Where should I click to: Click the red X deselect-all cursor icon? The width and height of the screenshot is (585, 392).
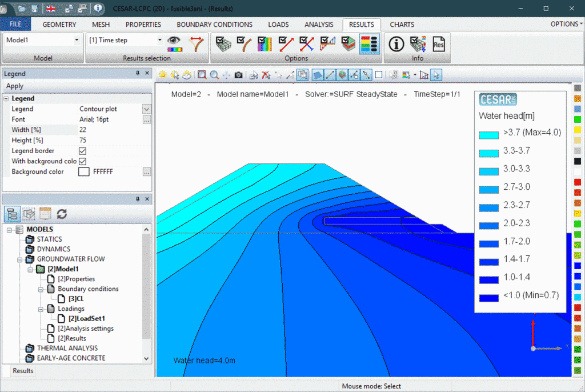[x=266, y=75]
